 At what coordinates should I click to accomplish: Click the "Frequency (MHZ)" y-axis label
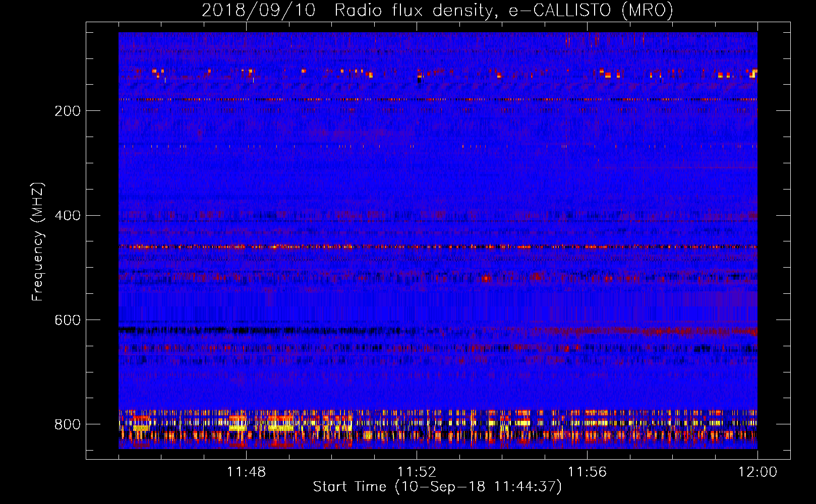tap(38, 242)
